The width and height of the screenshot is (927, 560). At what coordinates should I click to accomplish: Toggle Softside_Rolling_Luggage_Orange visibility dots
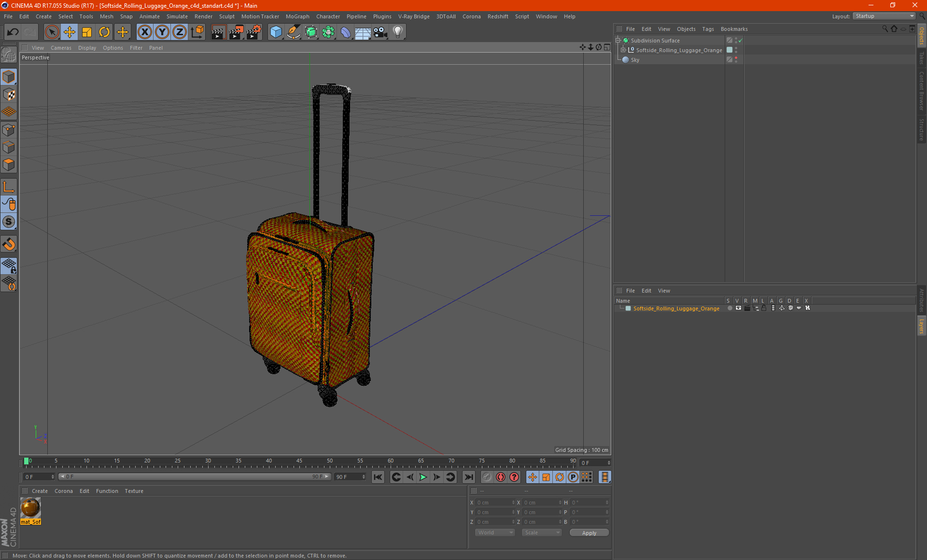[736, 50]
